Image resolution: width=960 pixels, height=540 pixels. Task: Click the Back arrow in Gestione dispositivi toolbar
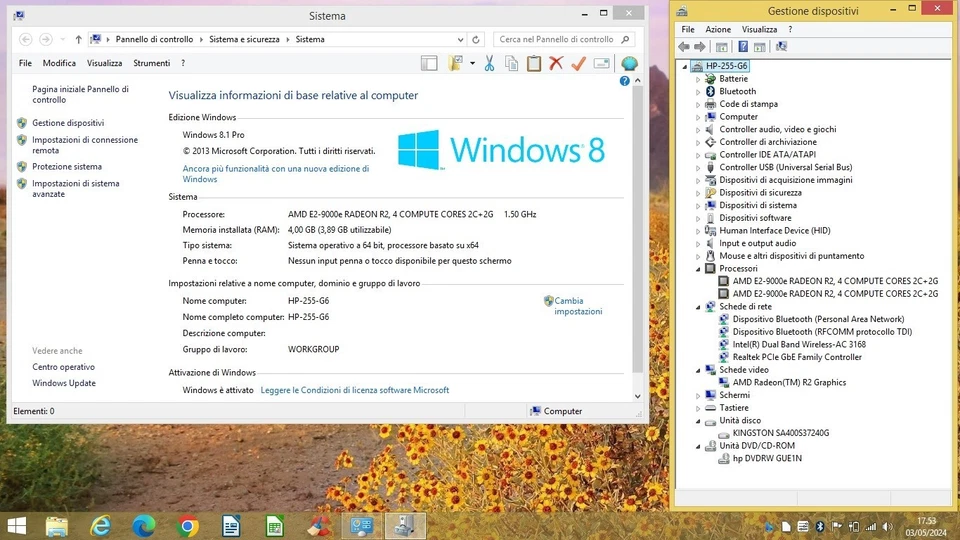[684, 47]
